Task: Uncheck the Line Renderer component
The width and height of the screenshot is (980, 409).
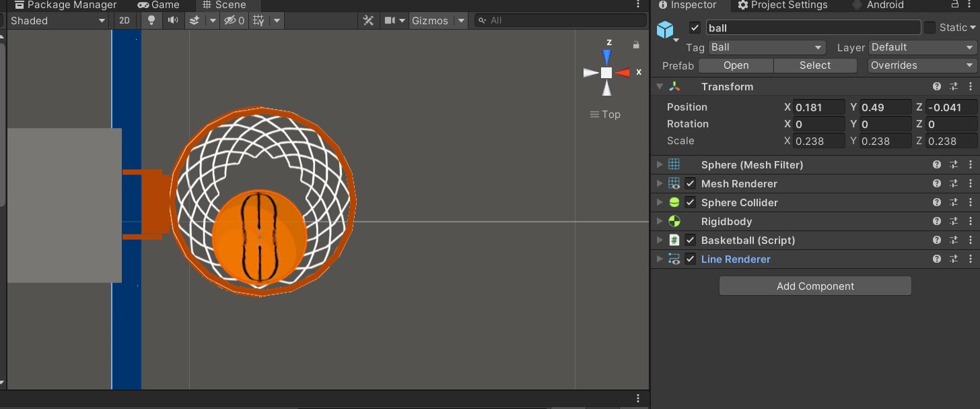Action: pyautogui.click(x=690, y=259)
